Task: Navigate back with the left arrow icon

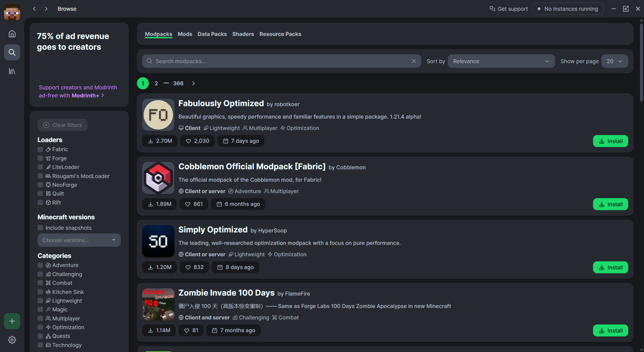Action: click(34, 9)
